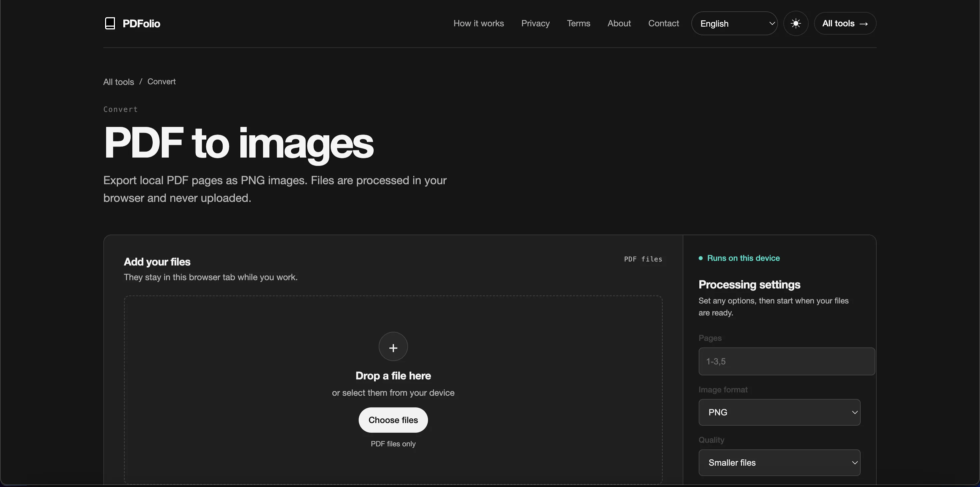The image size is (980, 487).
Task: Click the Choose files button
Action: (393, 420)
